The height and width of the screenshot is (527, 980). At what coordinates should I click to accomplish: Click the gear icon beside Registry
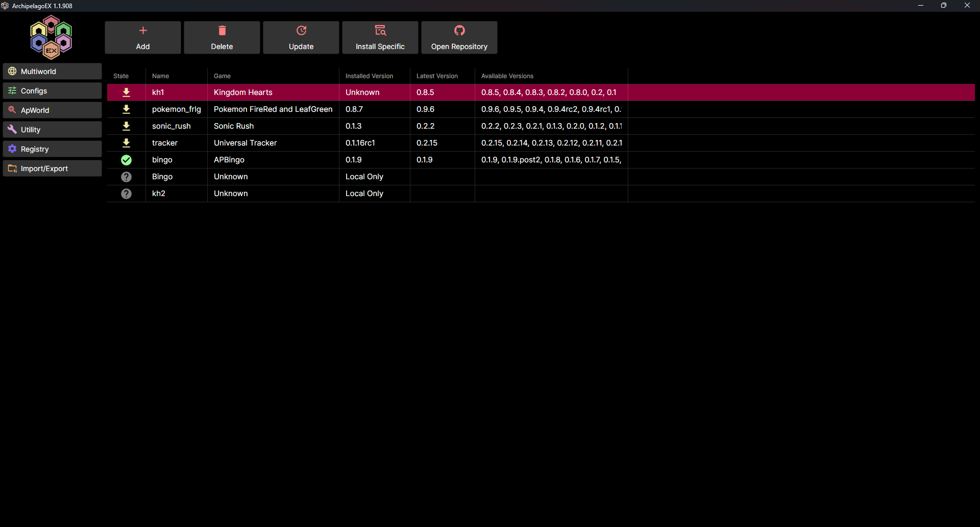[12, 149]
